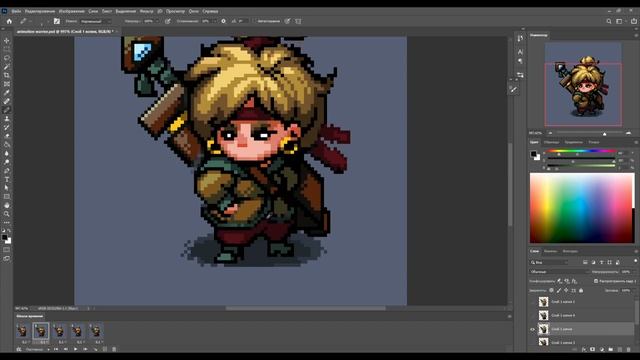Hide the selected layer via its eye icon
This screenshot has width=640, height=360.
point(532,329)
